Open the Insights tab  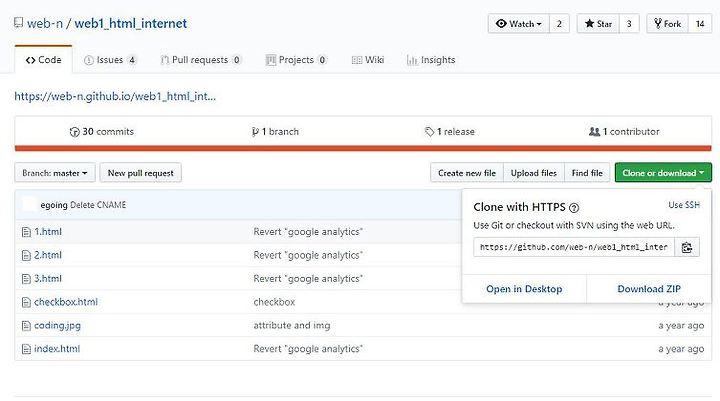(431, 60)
